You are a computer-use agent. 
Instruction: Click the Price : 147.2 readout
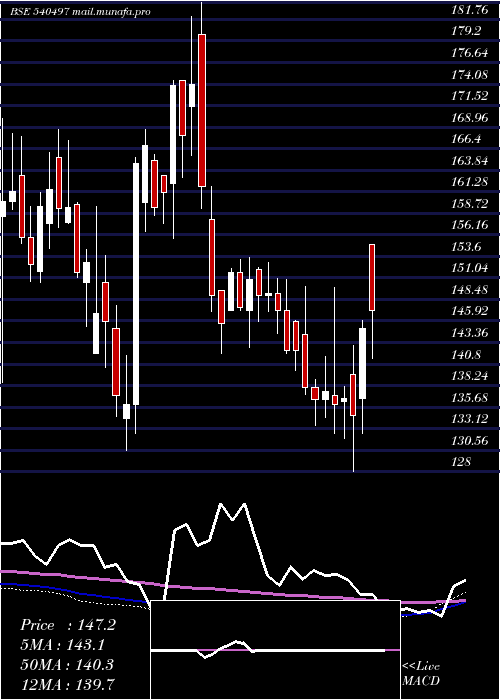click(68, 625)
